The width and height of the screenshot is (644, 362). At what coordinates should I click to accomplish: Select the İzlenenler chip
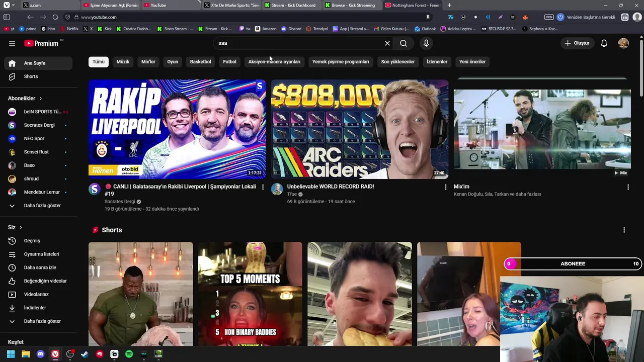pyautogui.click(x=437, y=62)
